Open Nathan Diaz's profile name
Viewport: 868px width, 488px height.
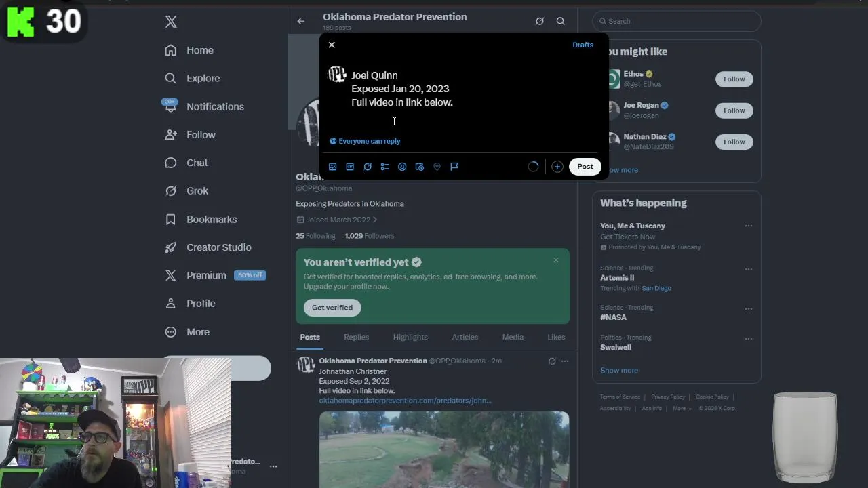644,137
